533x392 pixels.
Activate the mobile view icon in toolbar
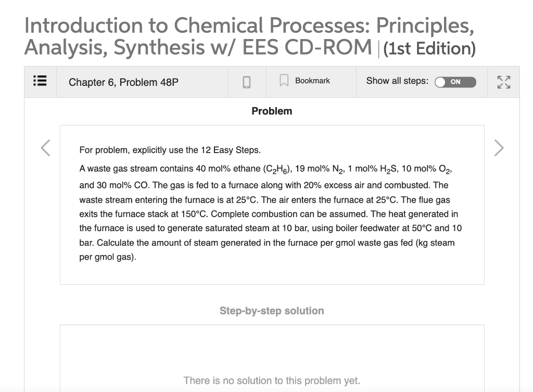(x=247, y=81)
